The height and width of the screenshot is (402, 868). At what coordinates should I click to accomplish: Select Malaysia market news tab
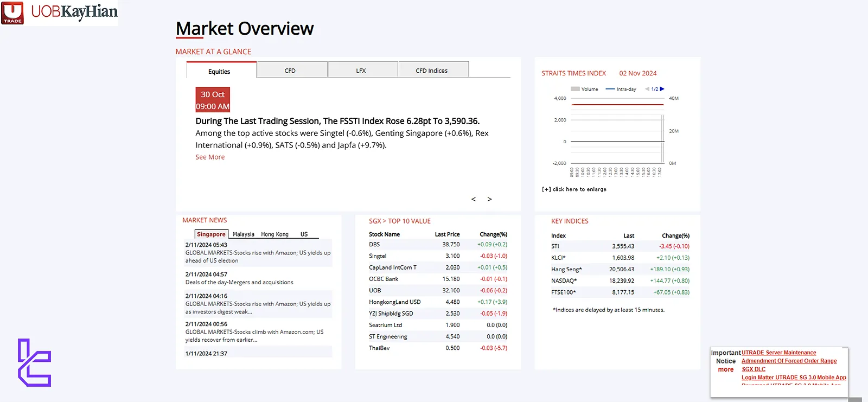(244, 234)
